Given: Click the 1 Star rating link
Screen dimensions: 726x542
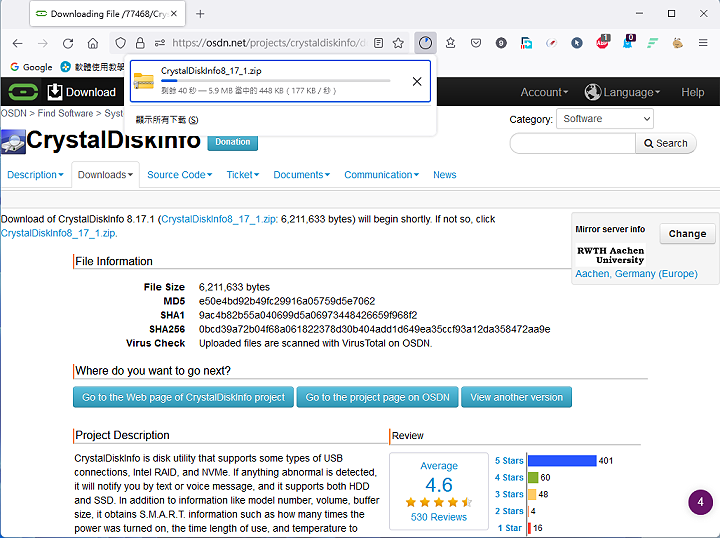Looking at the screenshot, I should (509, 529).
